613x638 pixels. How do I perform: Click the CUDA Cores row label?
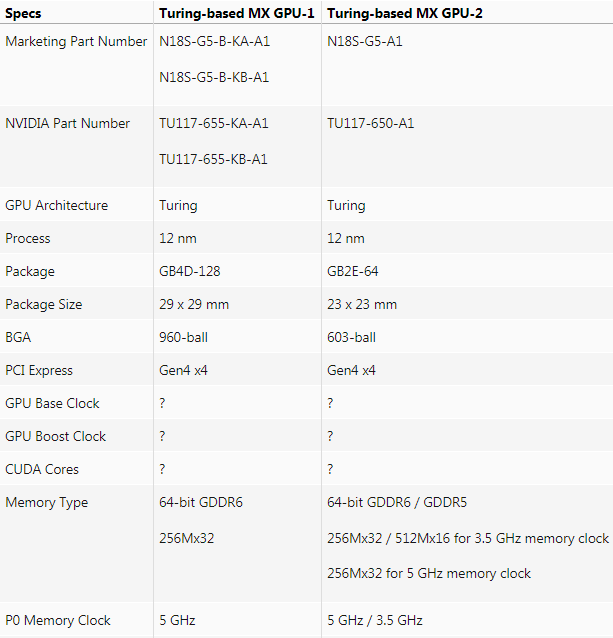click(42, 470)
